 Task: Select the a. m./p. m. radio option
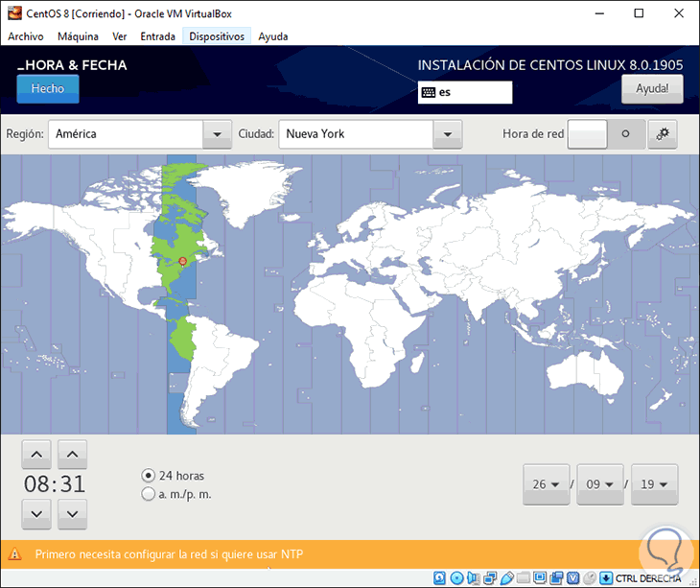149,494
